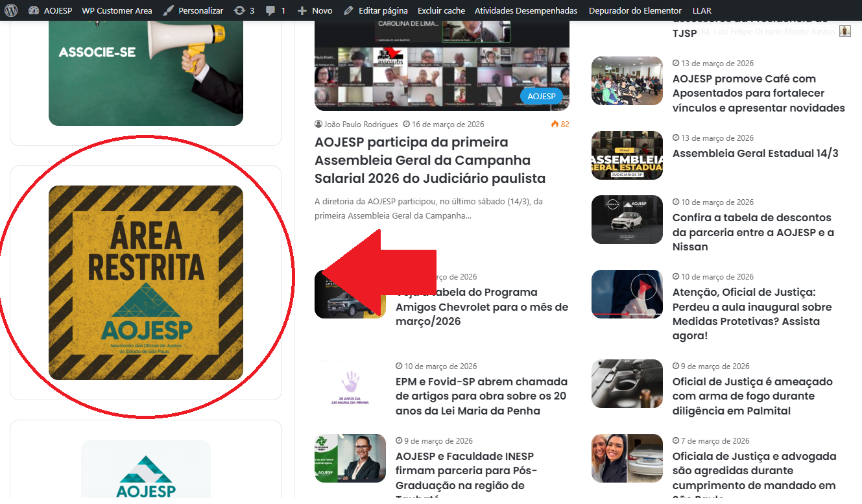Click the Editar página pencil icon
The height and width of the screenshot is (504, 862).
point(349,10)
